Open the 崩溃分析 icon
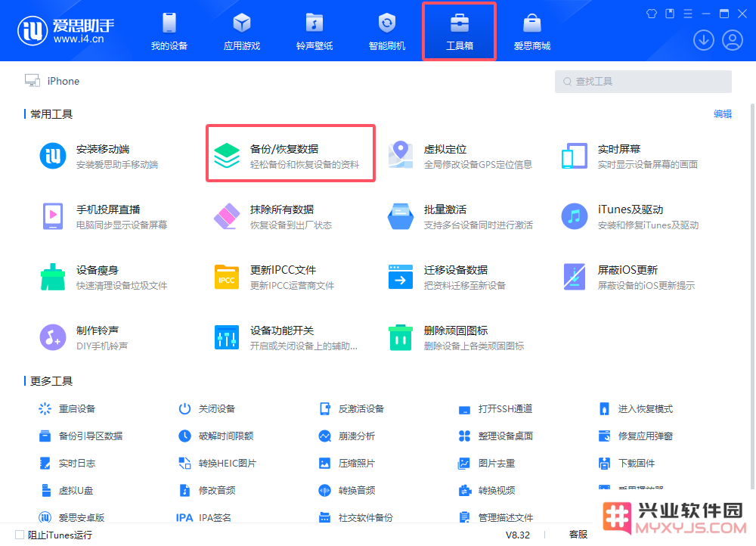Image resolution: width=756 pixels, height=546 pixels. coord(325,436)
